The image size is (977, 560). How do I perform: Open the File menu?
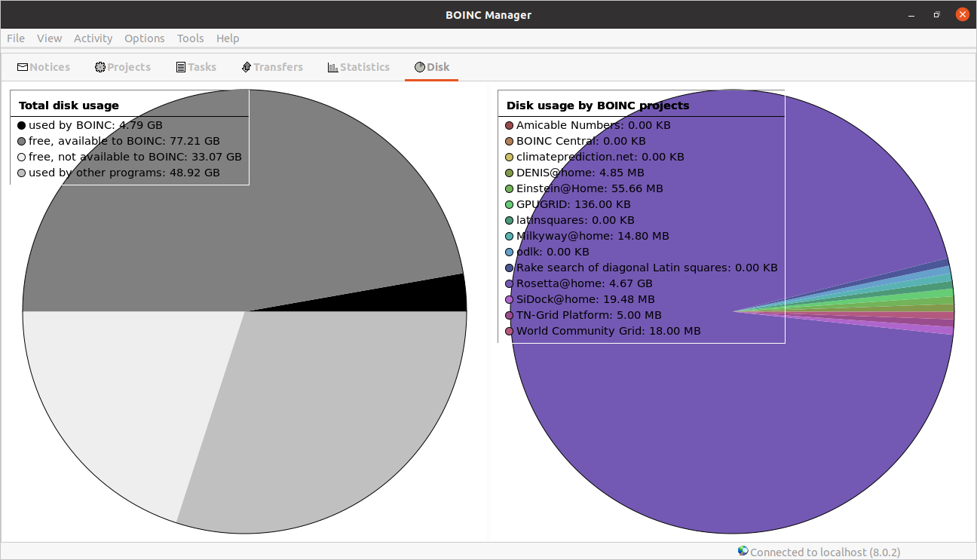coord(15,38)
